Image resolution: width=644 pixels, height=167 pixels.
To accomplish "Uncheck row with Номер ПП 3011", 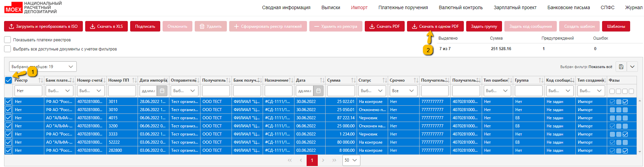I will (x=8, y=102).
